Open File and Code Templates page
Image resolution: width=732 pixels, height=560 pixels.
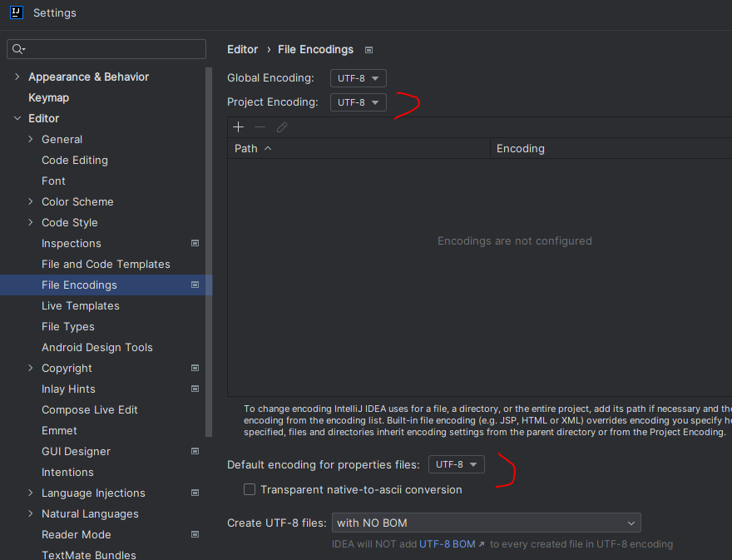coord(106,265)
